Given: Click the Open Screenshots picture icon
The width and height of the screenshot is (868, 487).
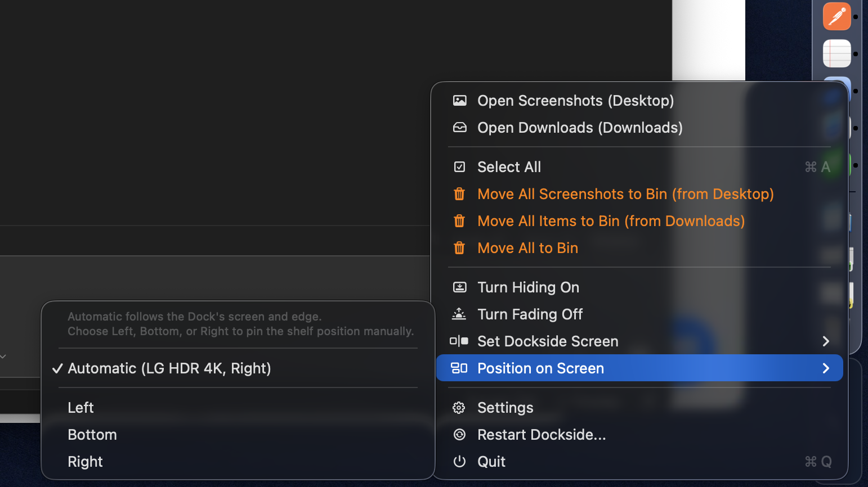Looking at the screenshot, I should 460,101.
